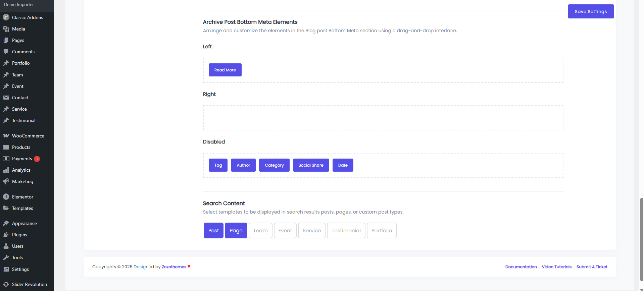Open the Video Tutorials link
This screenshot has width=644, height=291.
(556, 267)
